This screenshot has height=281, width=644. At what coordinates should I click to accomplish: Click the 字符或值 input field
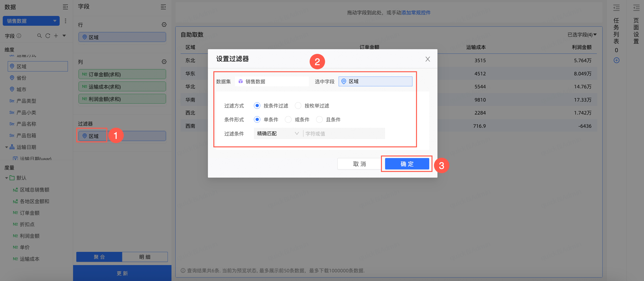(344, 133)
